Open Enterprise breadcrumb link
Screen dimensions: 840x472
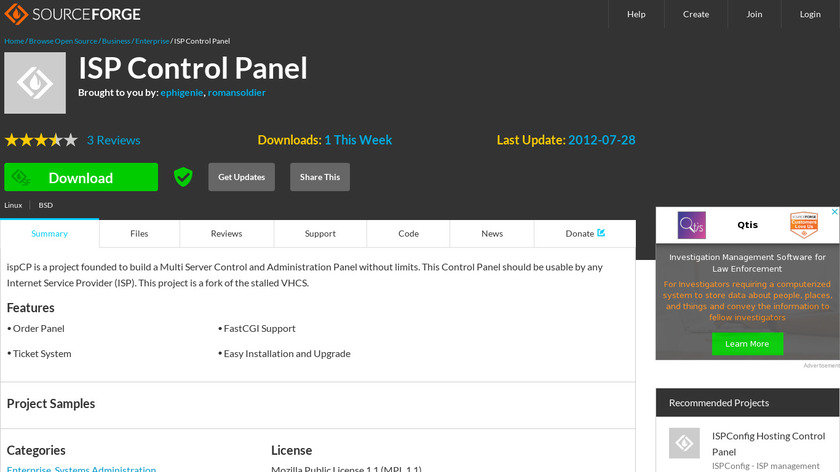point(152,41)
